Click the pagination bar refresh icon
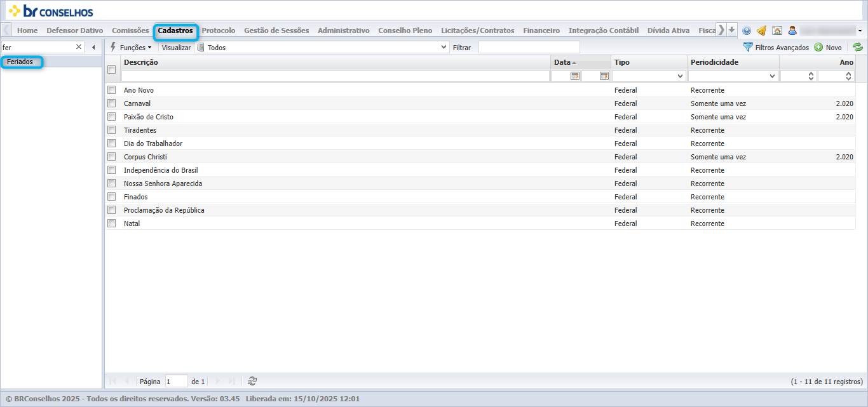Screen dimensions: 868x407 pyautogui.click(x=252, y=381)
